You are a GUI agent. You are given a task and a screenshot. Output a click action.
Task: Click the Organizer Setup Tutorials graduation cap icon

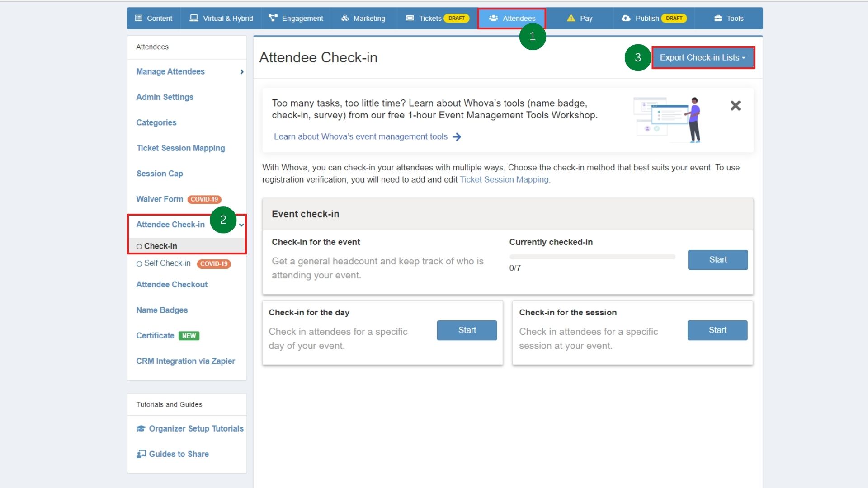pyautogui.click(x=141, y=428)
